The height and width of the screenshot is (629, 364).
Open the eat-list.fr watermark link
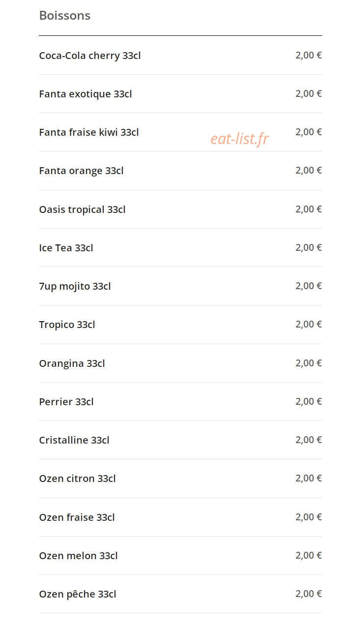tap(240, 139)
